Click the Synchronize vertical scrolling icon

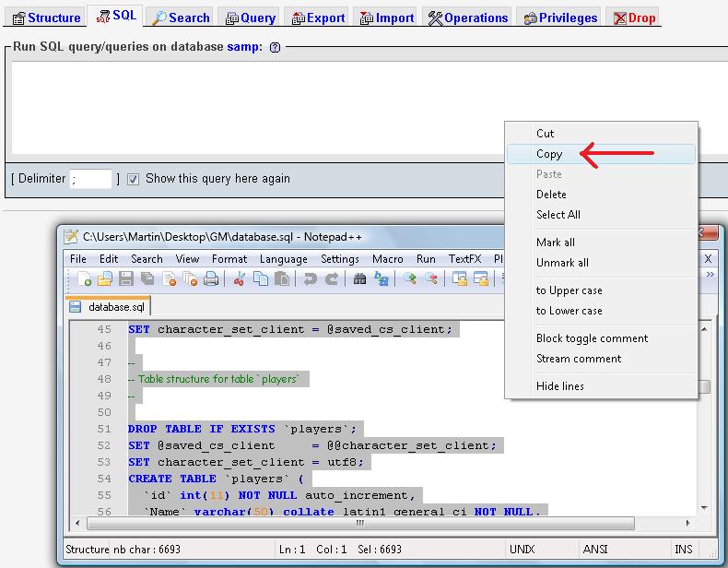[460, 278]
